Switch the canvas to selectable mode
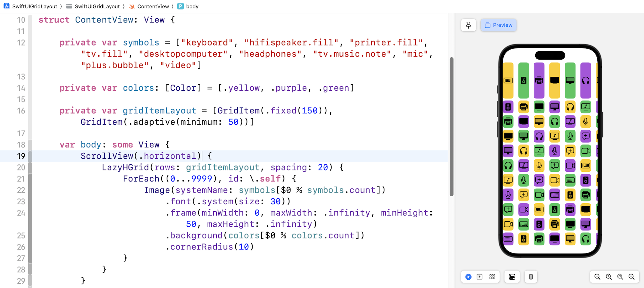The width and height of the screenshot is (644, 288). click(x=480, y=277)
